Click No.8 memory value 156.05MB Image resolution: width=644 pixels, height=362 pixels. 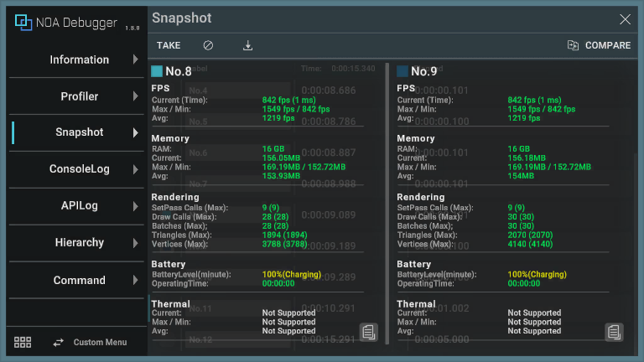(282, 158)
